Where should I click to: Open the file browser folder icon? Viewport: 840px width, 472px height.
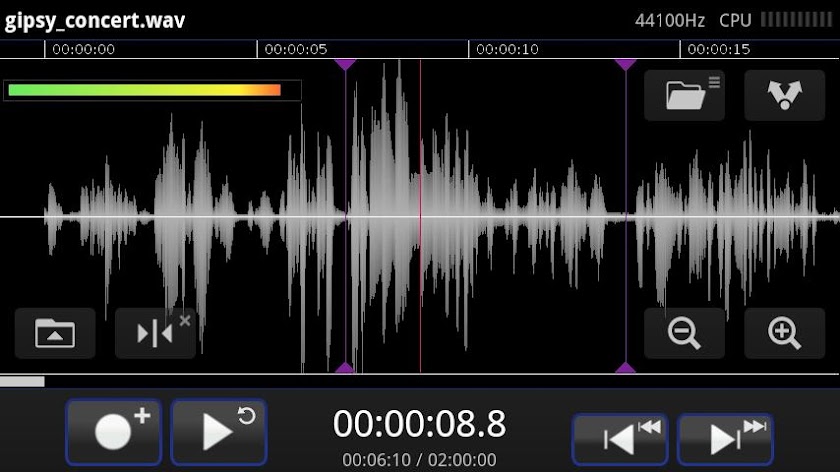[684, 95]
